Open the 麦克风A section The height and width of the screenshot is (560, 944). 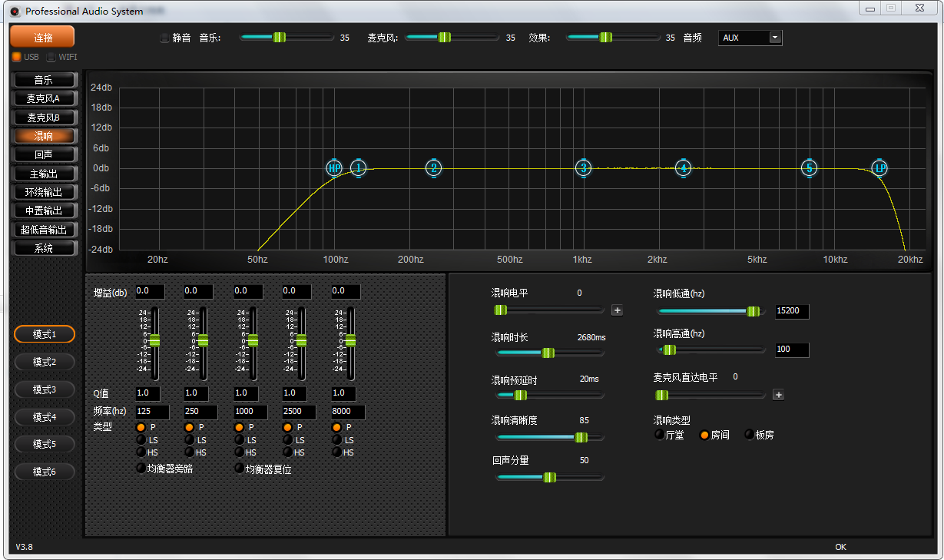point(44,98)
